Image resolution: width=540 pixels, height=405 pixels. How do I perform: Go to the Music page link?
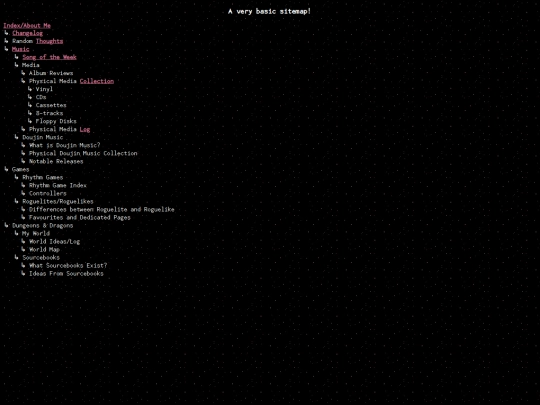(21, 49)
